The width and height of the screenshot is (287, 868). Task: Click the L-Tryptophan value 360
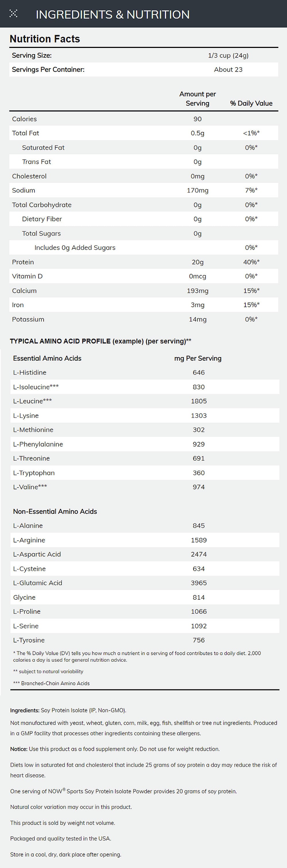(199, 473)
